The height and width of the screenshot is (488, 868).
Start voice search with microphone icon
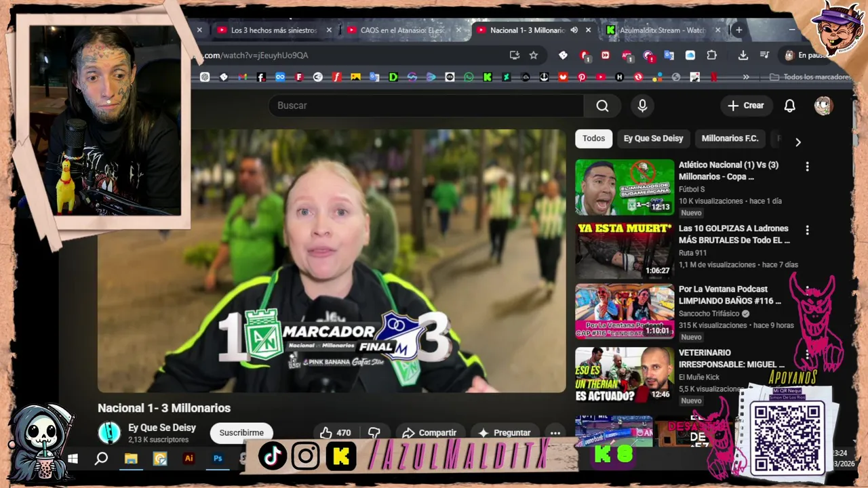coord(642,106)
